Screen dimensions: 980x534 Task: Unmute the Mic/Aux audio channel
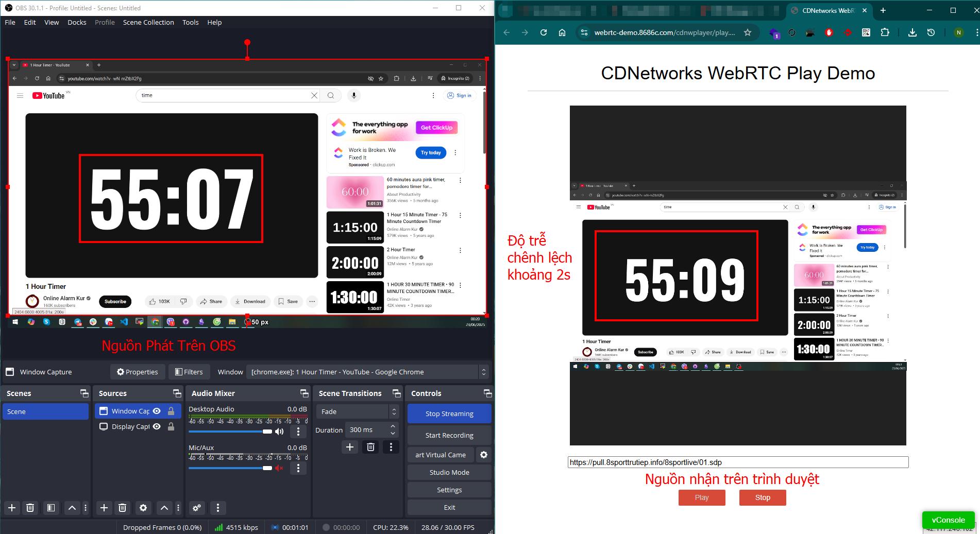279,468
